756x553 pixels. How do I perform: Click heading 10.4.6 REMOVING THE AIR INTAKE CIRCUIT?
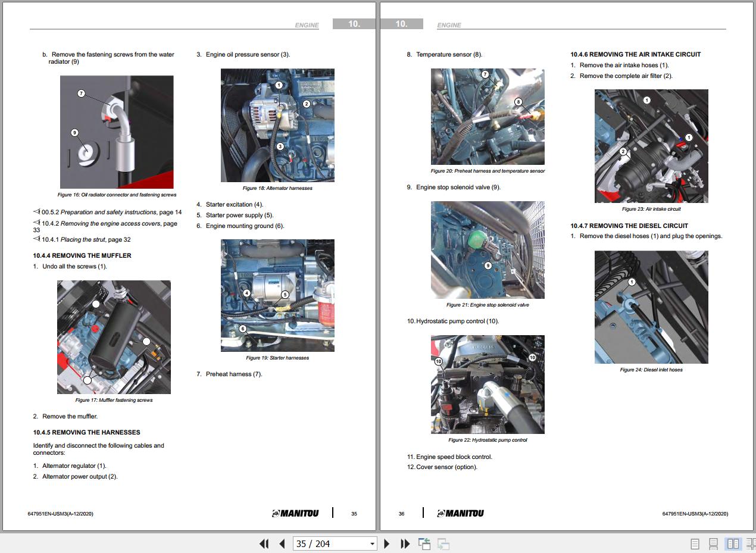(x=636, y=54)
